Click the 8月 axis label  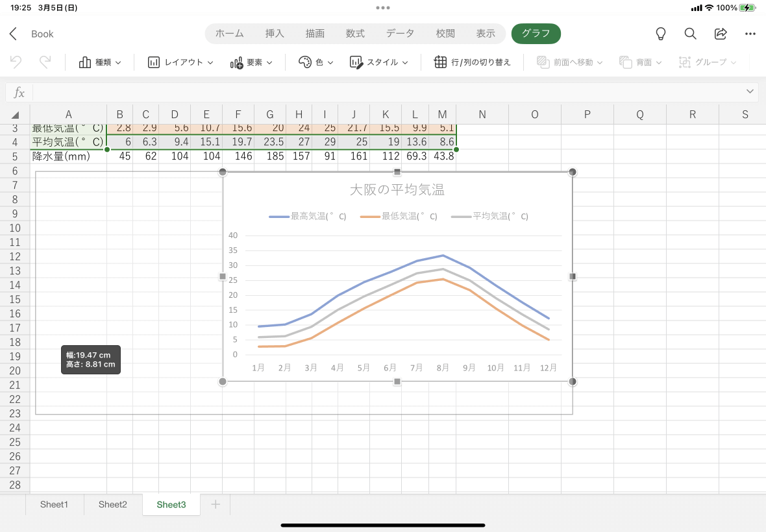coord(443,367)
